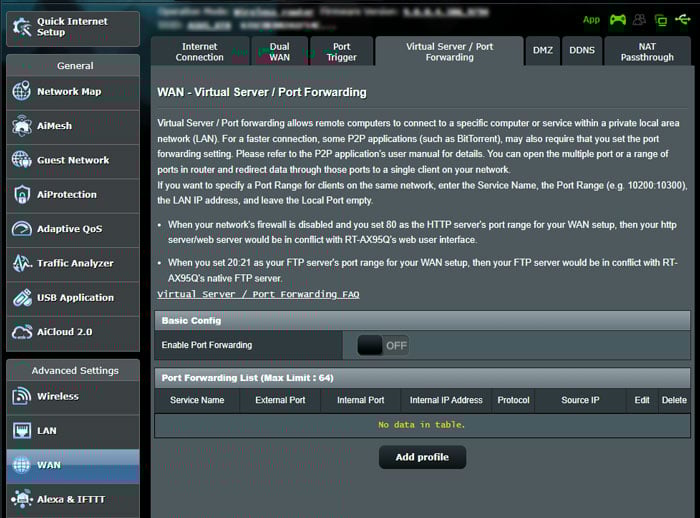Click the External Port column header
Image resolution: width=700 pixels, height=518 pixels.
280,400
